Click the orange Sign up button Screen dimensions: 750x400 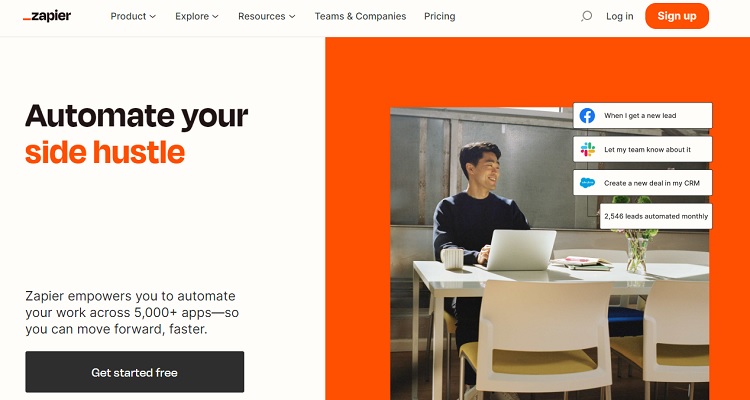tap(677, 16)
